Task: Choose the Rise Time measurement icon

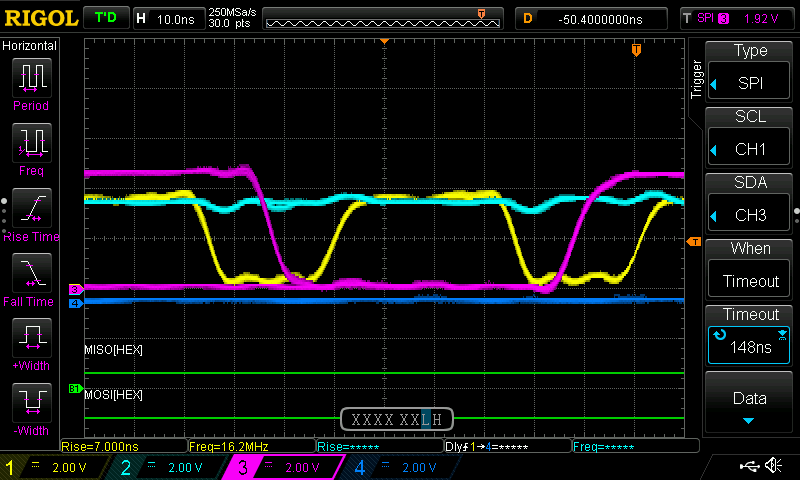Action: click(32, 208)
